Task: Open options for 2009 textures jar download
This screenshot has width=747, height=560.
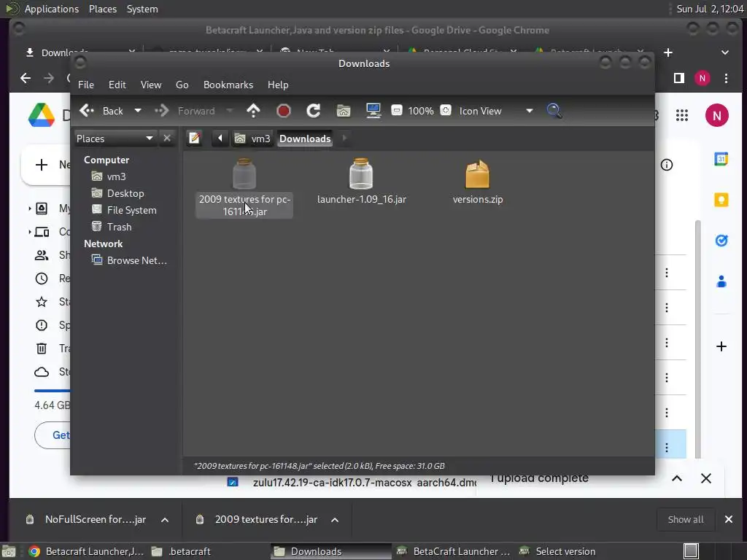Action: tap(335, 520)
